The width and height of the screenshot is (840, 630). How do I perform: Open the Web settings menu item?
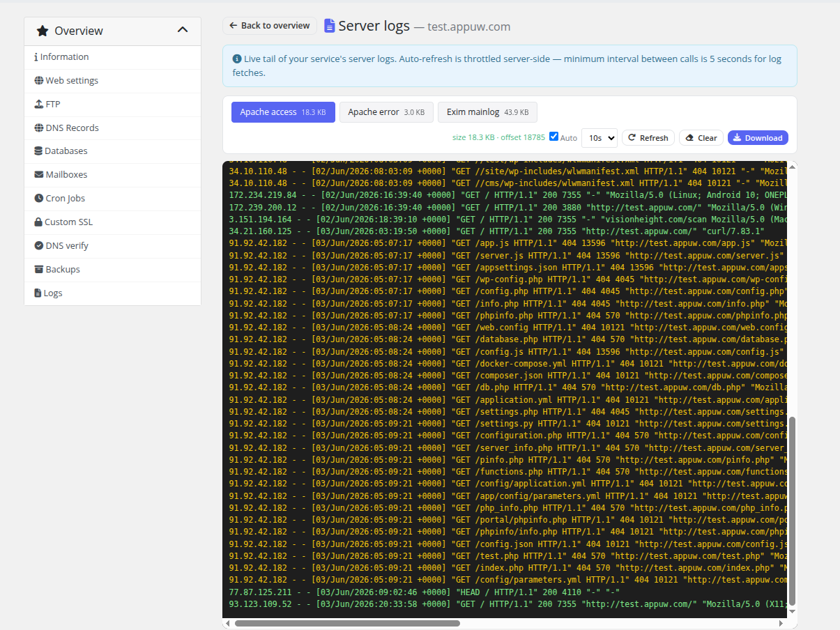112,81
